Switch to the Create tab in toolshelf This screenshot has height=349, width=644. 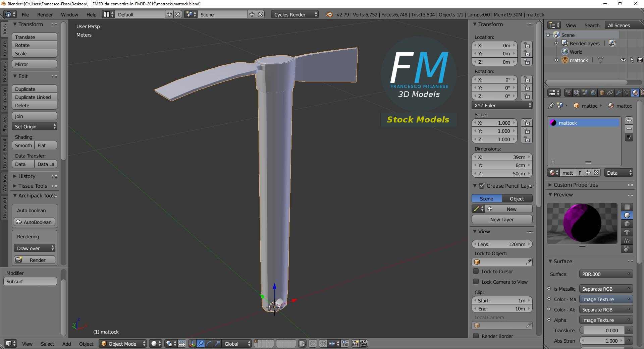[5, 48]
